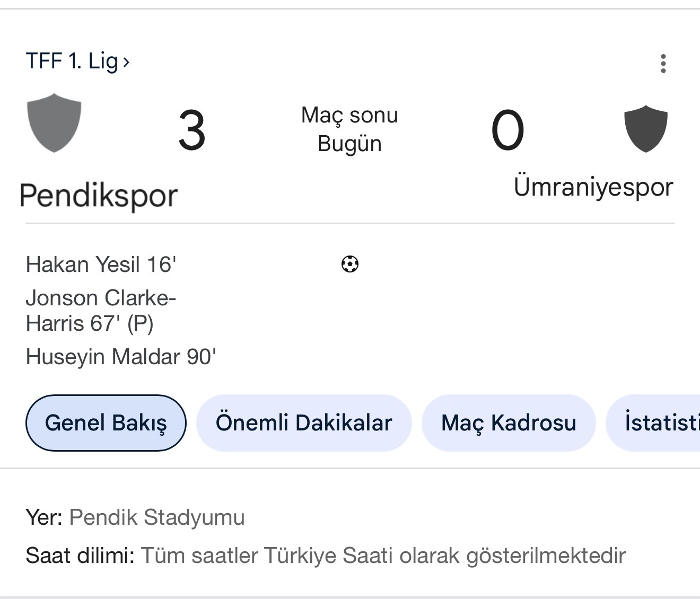Viewport: 700px width, 599px height.
Task: Tap the Ümraniyespor team crest
Action: pyautogui.click(x=645, y=129)
